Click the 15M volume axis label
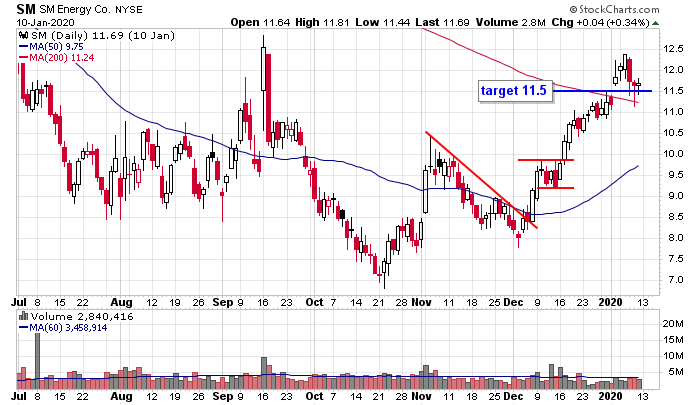The width and height of the screenshot is (700, 405). click(x=672, y=340)
